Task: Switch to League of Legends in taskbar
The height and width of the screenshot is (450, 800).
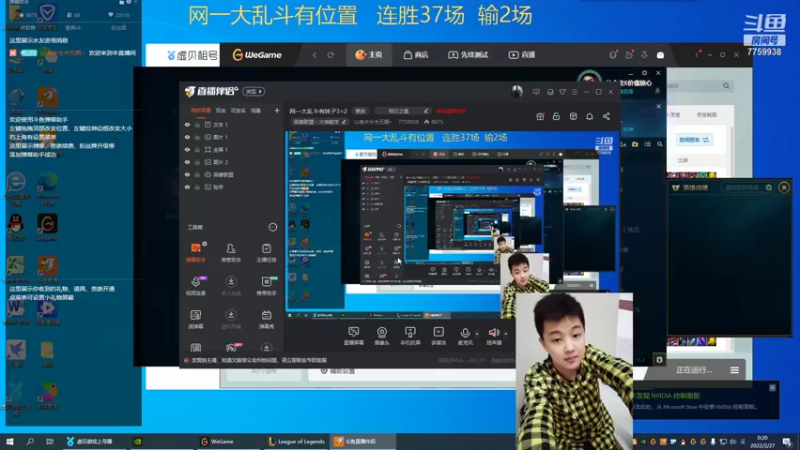Action: point(296,442)
